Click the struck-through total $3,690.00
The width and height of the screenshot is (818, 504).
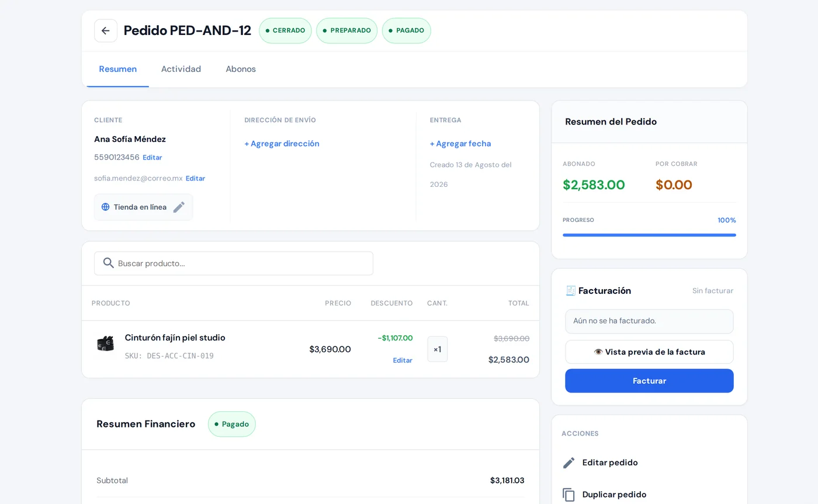511,339
